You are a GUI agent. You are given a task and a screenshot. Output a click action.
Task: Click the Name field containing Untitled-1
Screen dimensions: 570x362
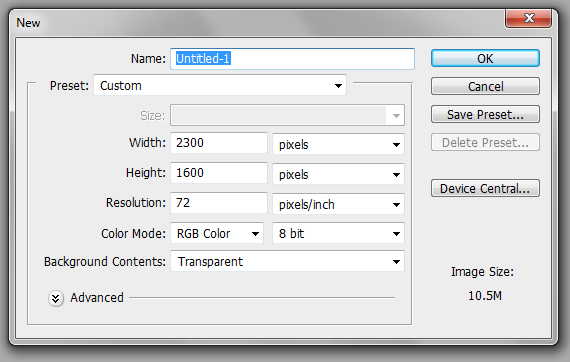(292, 59)
